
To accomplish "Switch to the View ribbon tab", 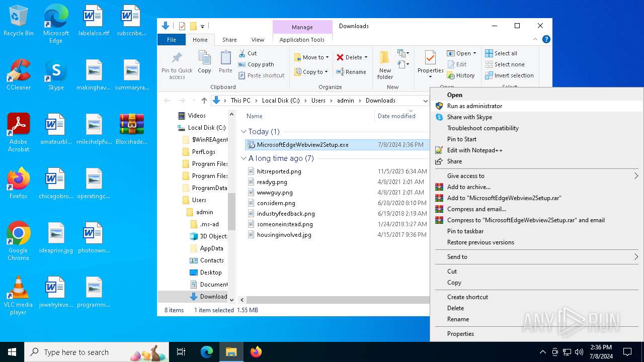I will coord(258,40).
